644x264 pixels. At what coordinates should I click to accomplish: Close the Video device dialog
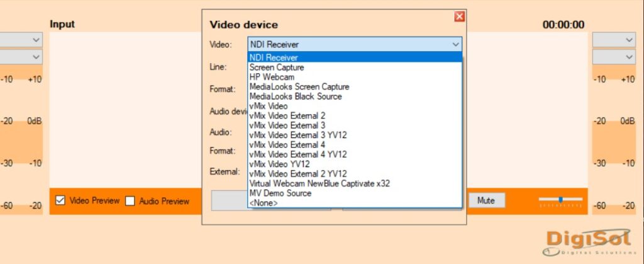point(459,17)
